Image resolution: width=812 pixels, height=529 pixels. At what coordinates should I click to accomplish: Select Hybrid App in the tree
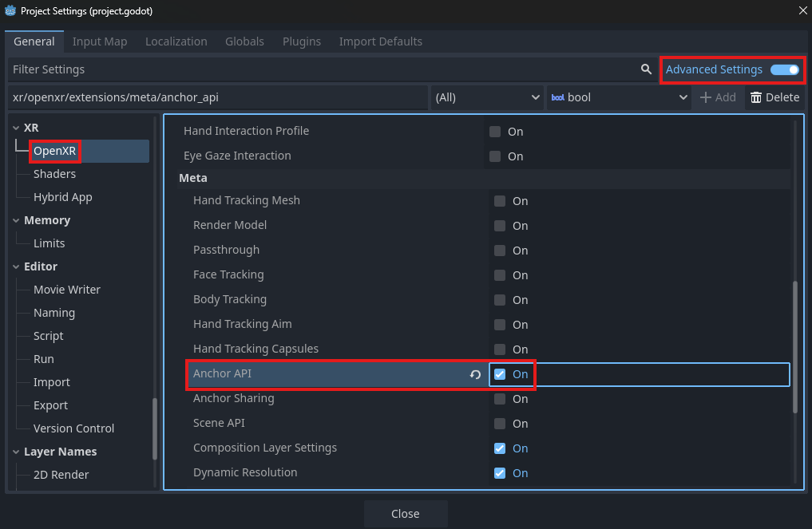pos(62,197)
